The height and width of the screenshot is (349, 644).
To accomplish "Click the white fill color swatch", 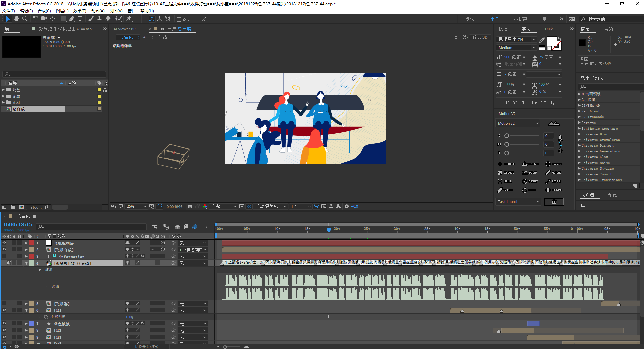I will point(552,41).
